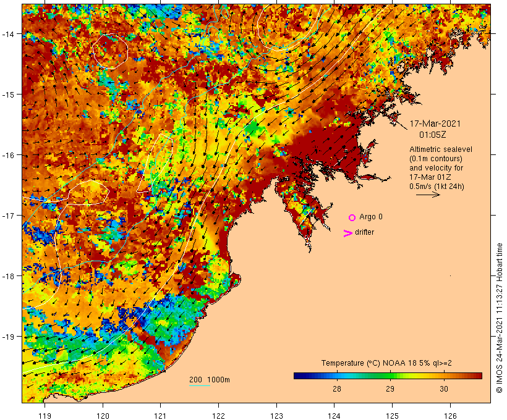
Task: Click longitude label 119
Action: [45, 416]
